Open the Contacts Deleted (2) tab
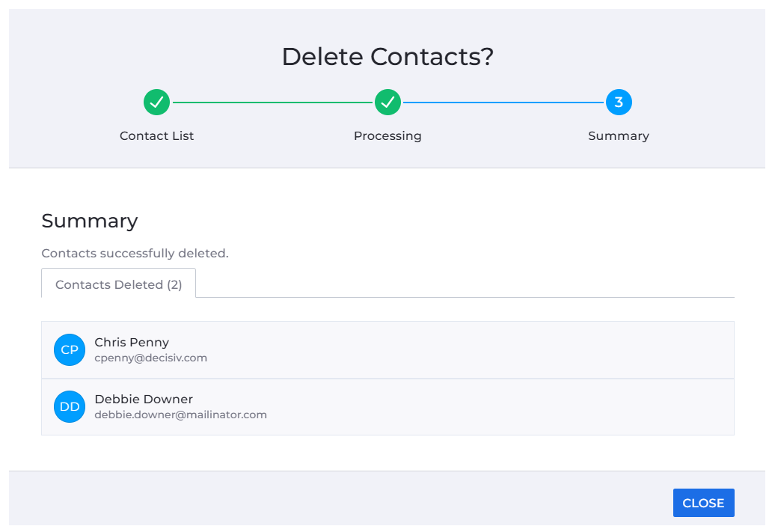 (119, 284)
